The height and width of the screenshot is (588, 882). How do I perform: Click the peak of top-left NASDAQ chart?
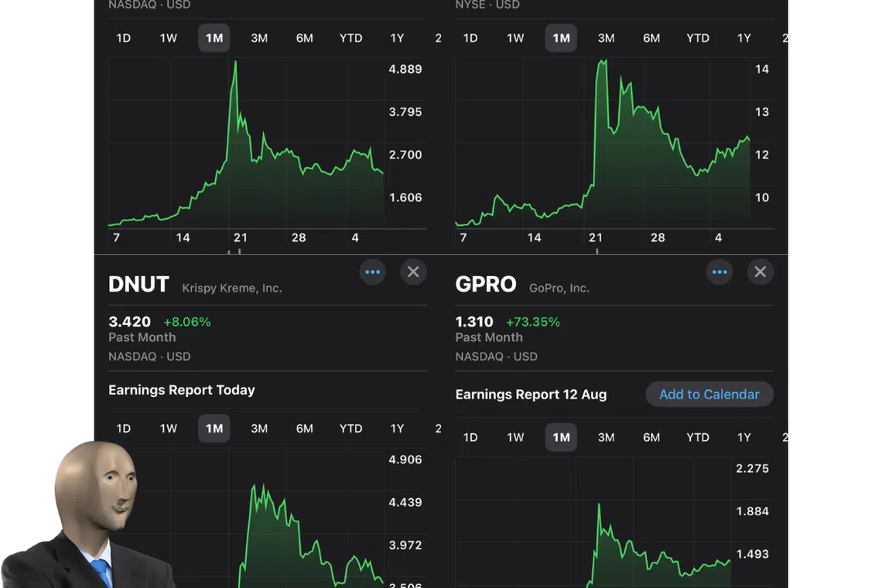coord(235,63)
